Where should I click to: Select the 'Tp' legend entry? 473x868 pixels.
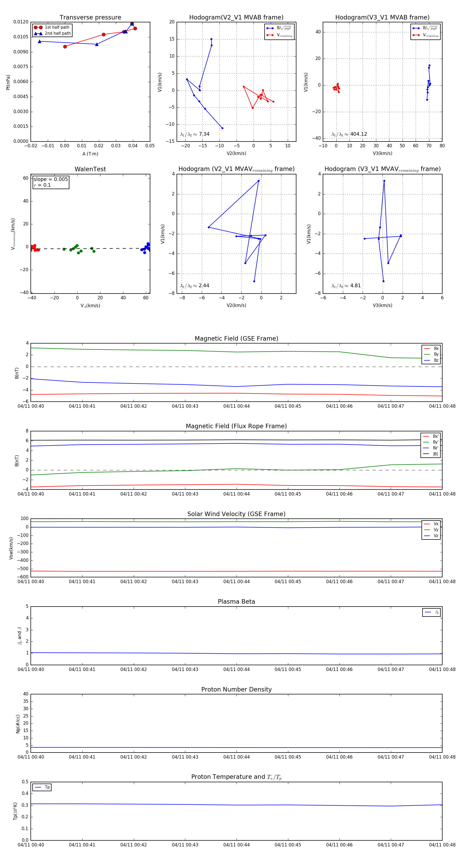(42, 788)
